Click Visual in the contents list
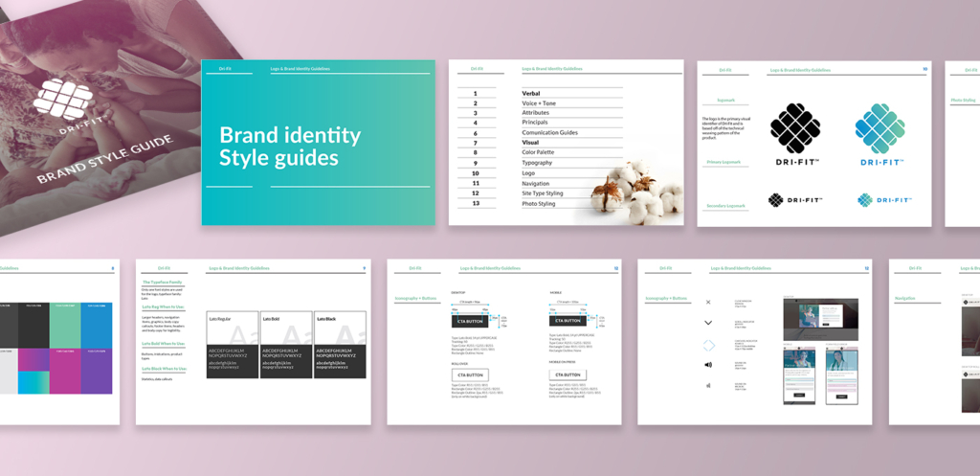980x476 pixels. click(x=530, y=143)
